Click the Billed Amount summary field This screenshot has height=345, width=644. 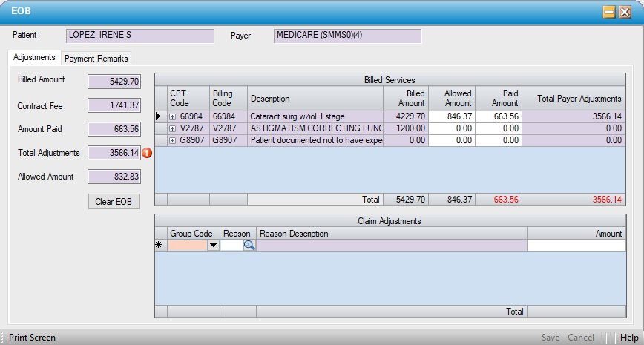pos(114,82)
